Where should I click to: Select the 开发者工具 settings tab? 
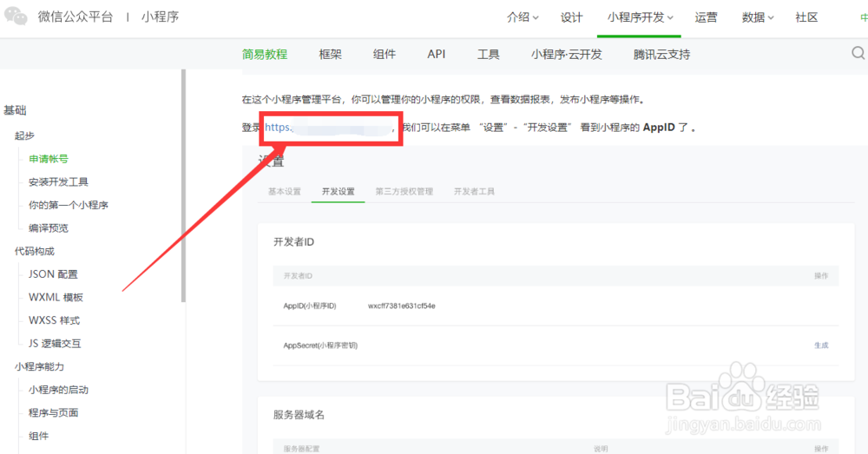point(475,192)
